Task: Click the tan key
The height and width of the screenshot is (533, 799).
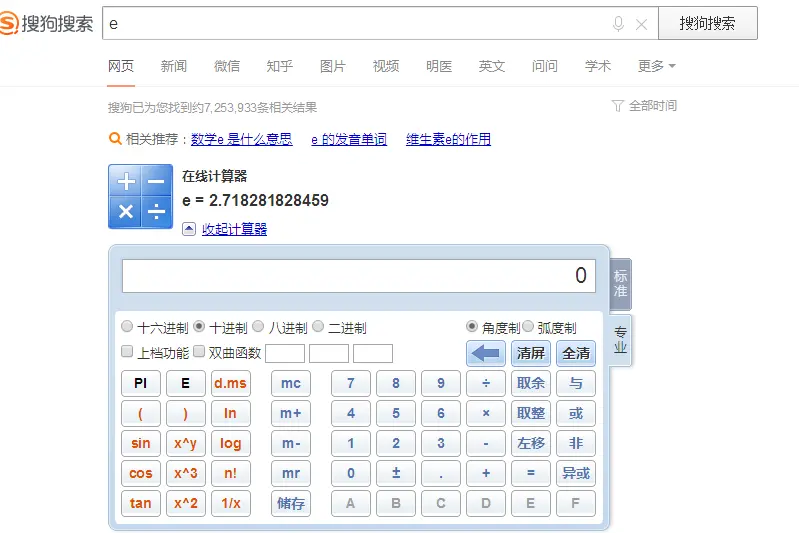Action: click(141, 503)
